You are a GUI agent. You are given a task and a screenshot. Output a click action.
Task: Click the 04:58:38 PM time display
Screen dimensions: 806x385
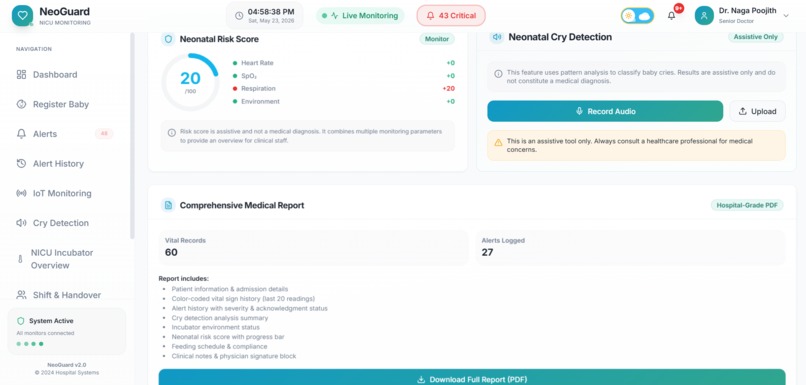pos(271,11)
